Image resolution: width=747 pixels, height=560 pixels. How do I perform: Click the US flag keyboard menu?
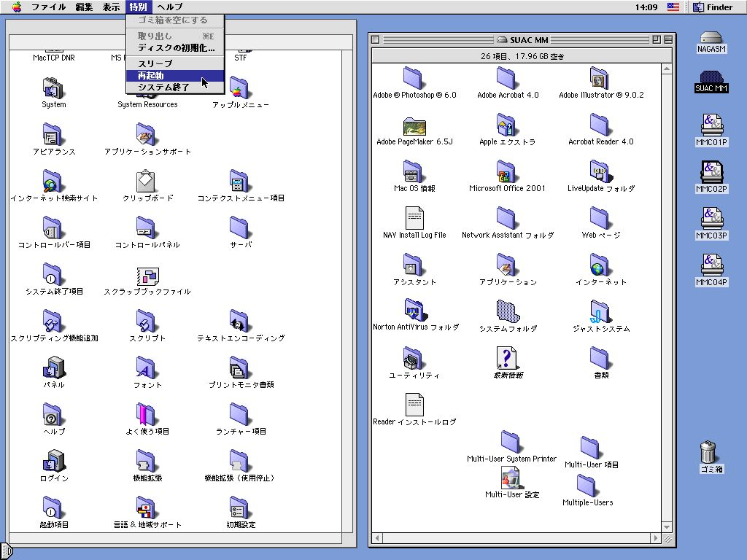tap(673, 7)
